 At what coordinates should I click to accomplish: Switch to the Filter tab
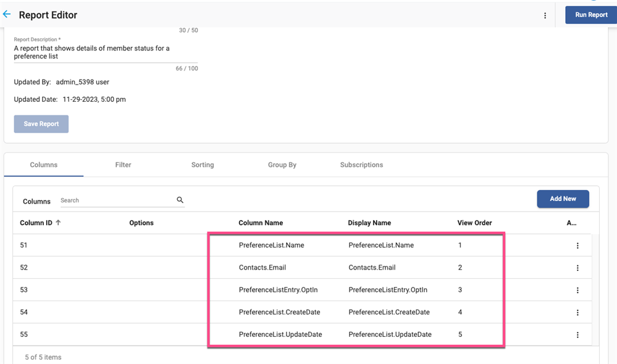pyautogui.click(x=123, y=165)
